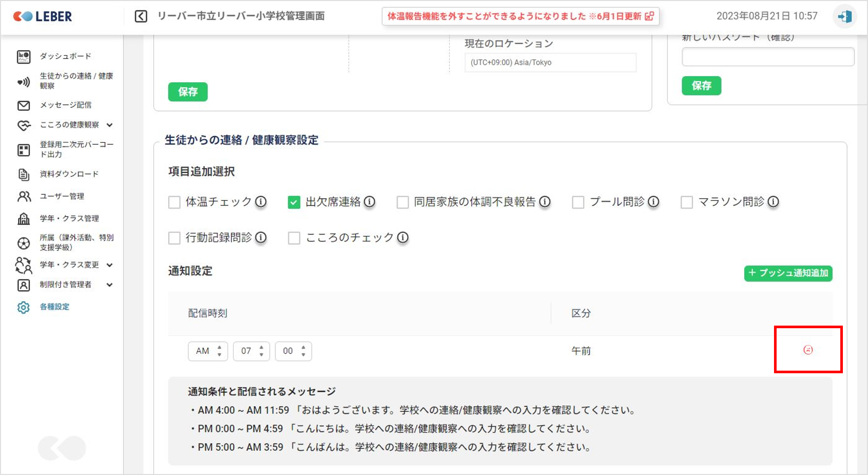Viewport: 868px width, 475px height.
Task: Expand こころの健康観察 sidebar submenu
Action: [110, 125]
